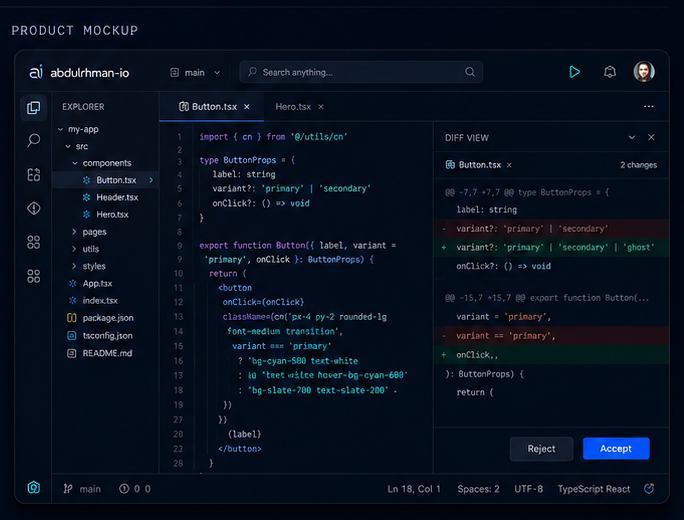Click chevron arrow beside Button.tsx in explorer
The image size is (684, 520).
pyautogui.click(x=151, y=180)
